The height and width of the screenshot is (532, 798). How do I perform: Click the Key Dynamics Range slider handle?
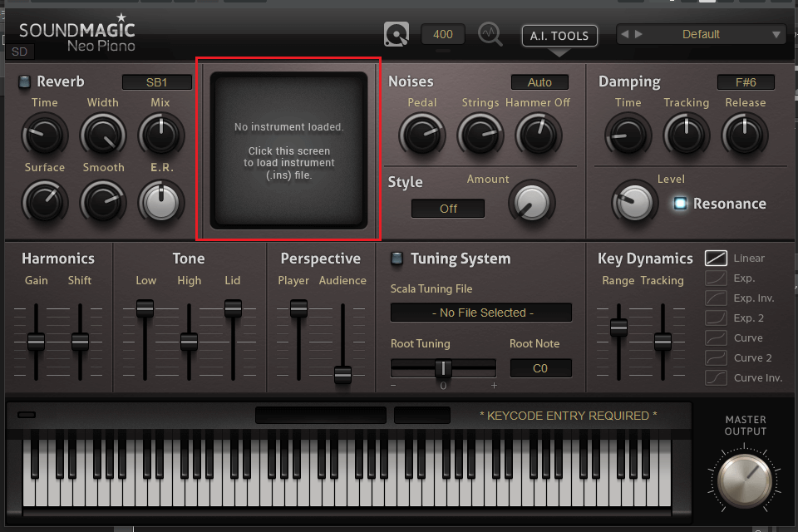(x=618, y=328)
